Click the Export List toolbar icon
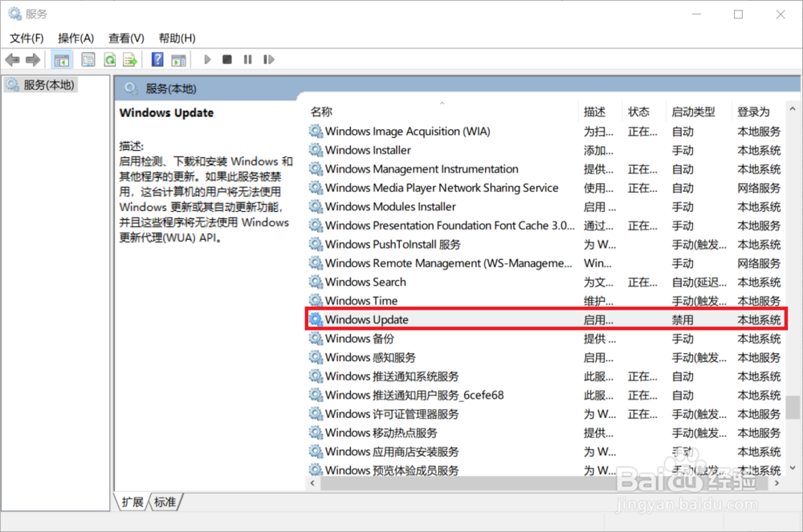803x532 pixels. [130, 60]
